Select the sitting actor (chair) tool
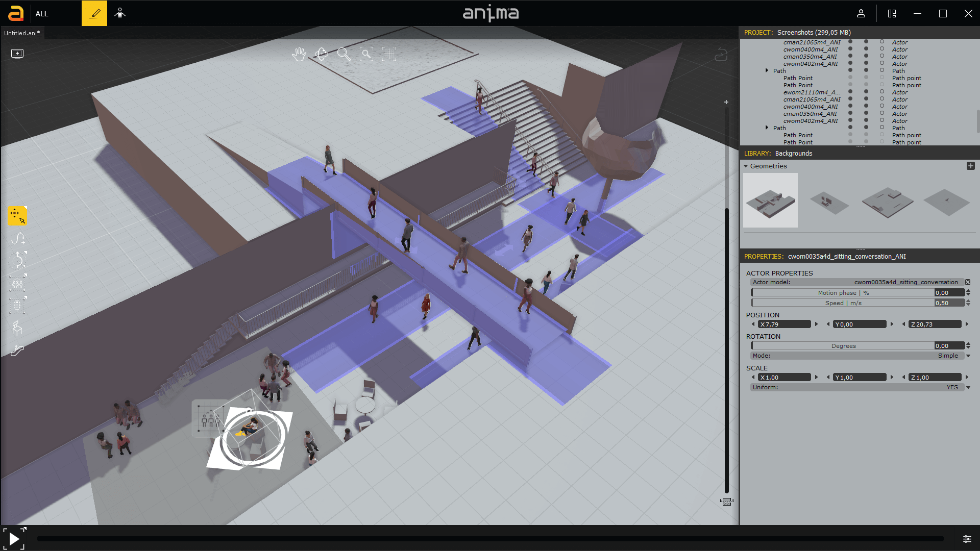 [x=17, y=328]
